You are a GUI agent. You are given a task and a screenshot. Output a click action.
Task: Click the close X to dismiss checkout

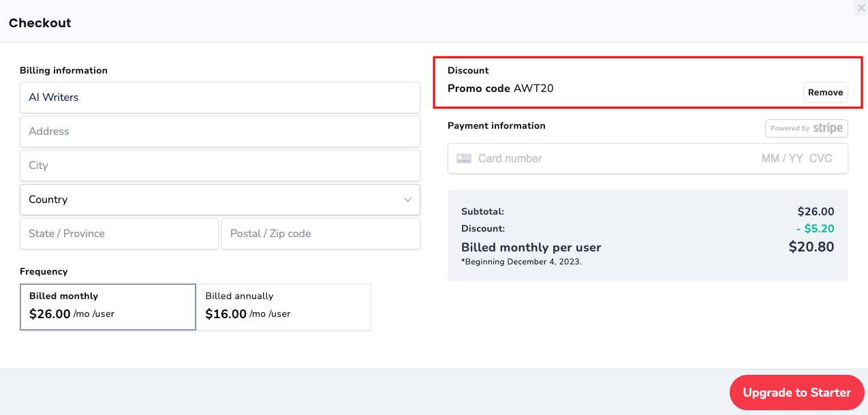tap(861, 7)
